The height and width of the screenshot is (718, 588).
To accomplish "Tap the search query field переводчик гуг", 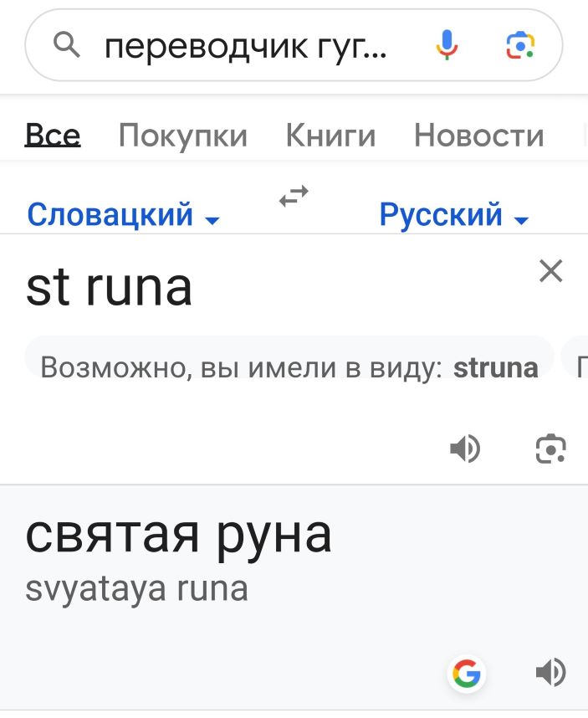I will pyautogui.click(x=246, y=46).
